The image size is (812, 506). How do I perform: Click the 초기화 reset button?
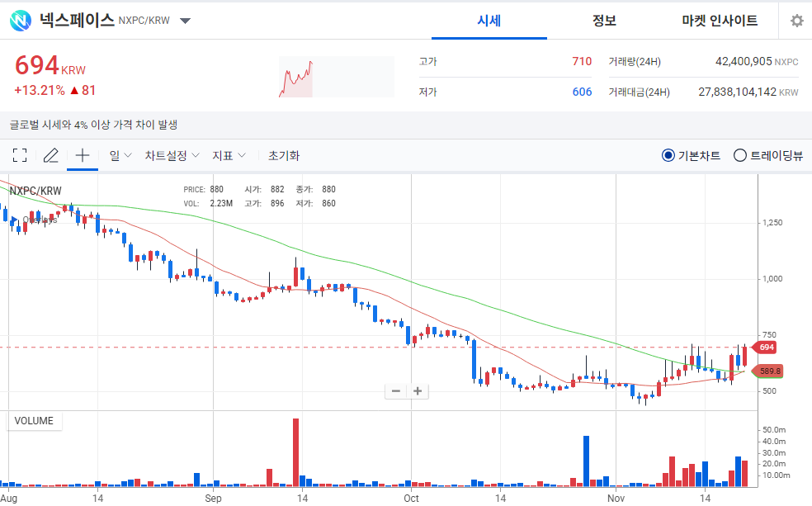point(283,155)
